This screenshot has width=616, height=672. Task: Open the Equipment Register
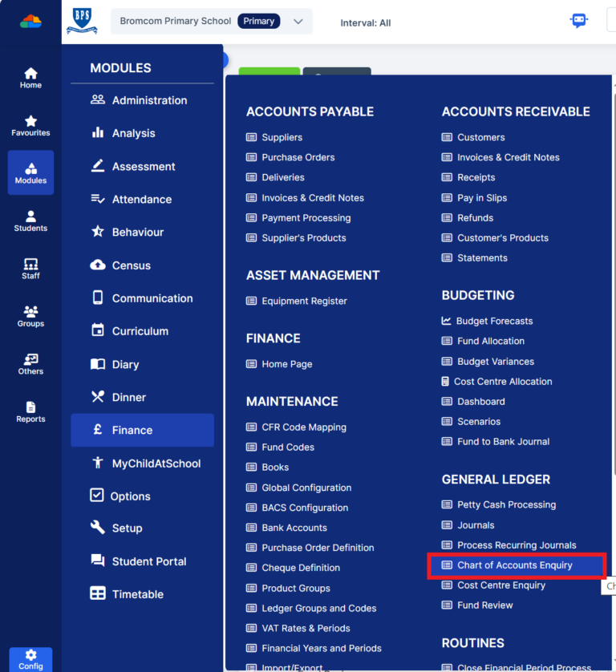point(304,301)
